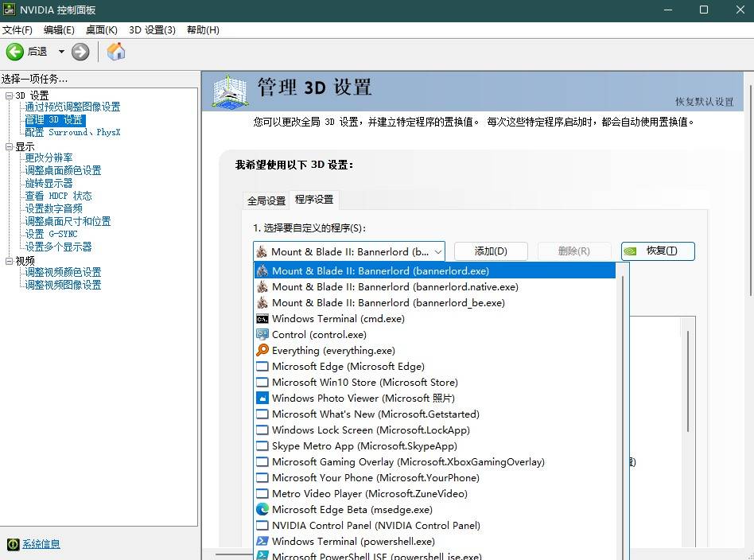The width and height of the screenshot is (754, 560).
Task: Open 调整桌面颜色设置 task
Action: [x=63, y=170]
